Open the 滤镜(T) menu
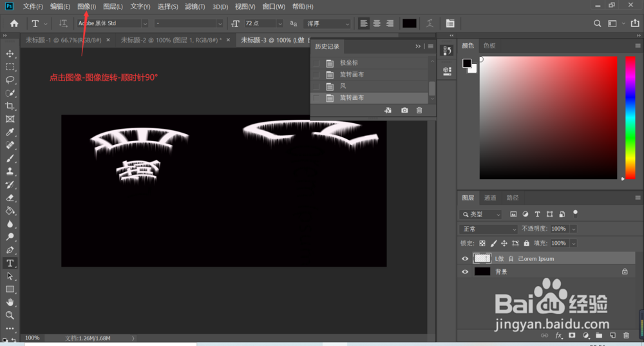The height and width of the screenshot is (346, 644). [195, 6]
